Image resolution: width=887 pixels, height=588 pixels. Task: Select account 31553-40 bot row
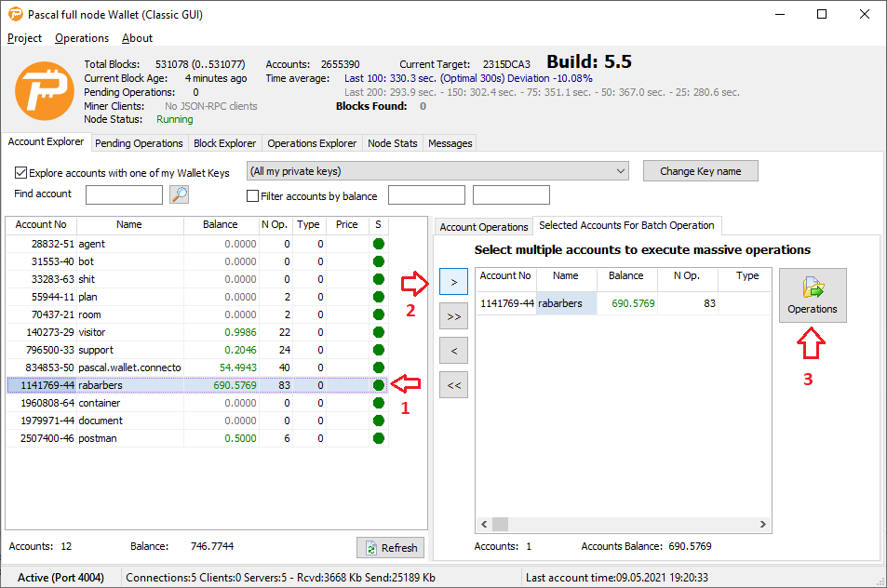197,261
